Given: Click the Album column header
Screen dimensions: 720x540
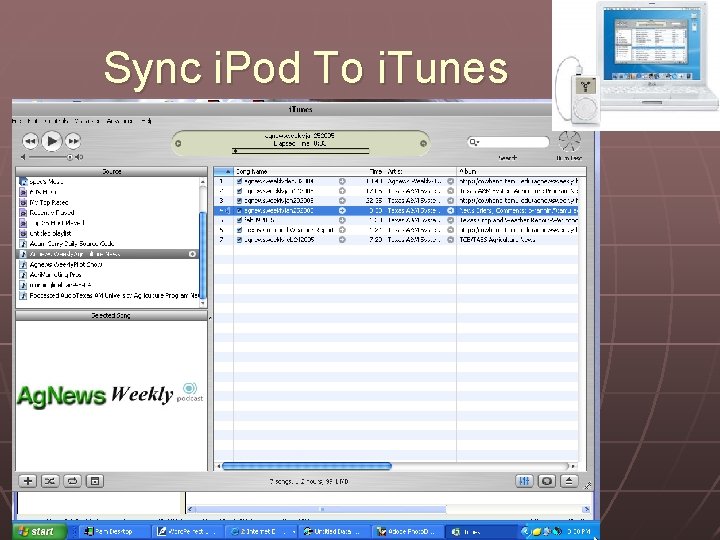Looking at the screenshot, I should tap(521, 171).
